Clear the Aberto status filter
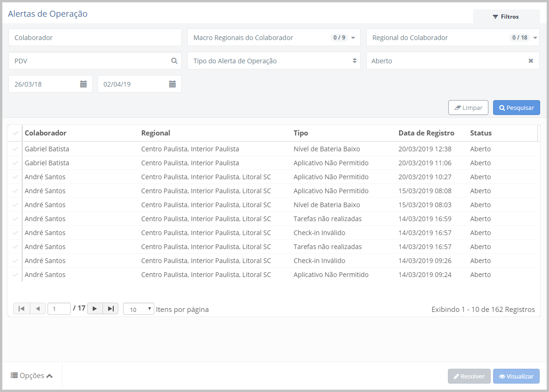This screenshot has height=392, width=549. coord(530,61)
